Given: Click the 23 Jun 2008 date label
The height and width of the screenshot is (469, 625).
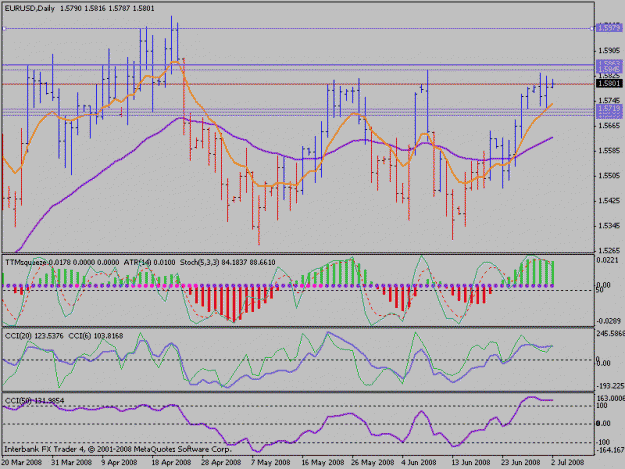Looking at the screenshot, I should pos(521,462).
